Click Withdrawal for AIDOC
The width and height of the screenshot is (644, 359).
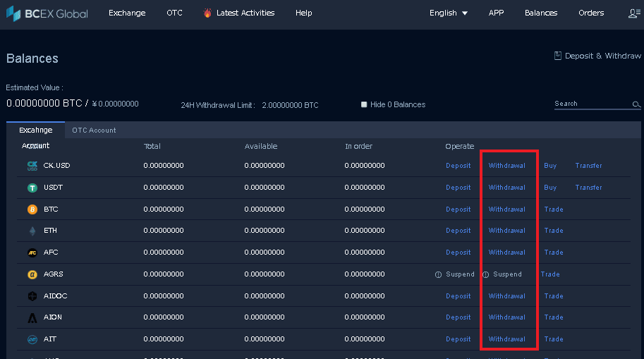pyautogui.click(x=507, y=296)
